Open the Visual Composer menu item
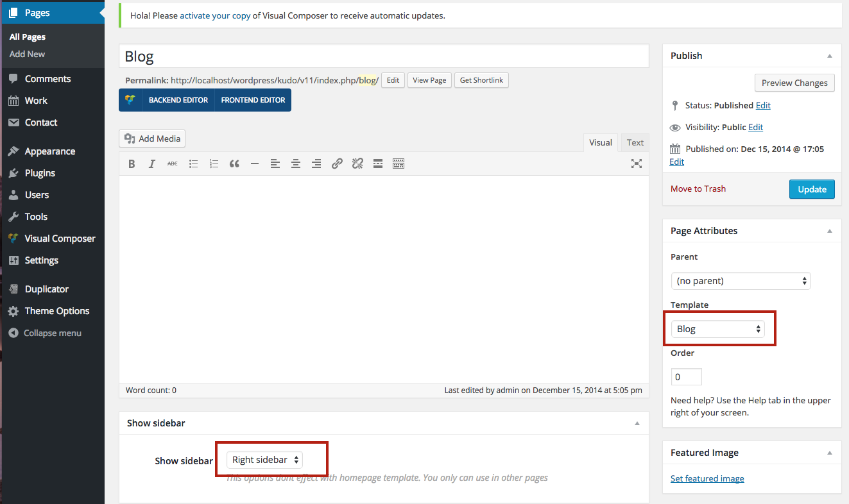Viewport: 849px width, 504px height. point(52,239)
